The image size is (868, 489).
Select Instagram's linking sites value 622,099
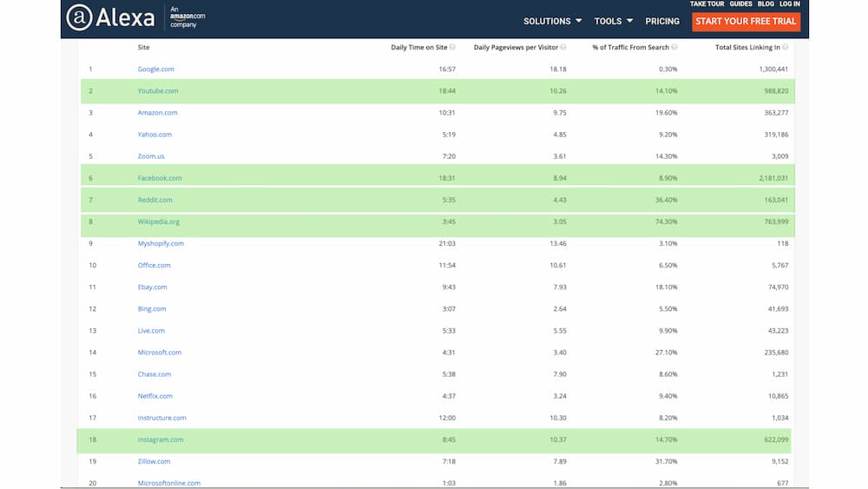pyautogui.click(x=776, y=439)
